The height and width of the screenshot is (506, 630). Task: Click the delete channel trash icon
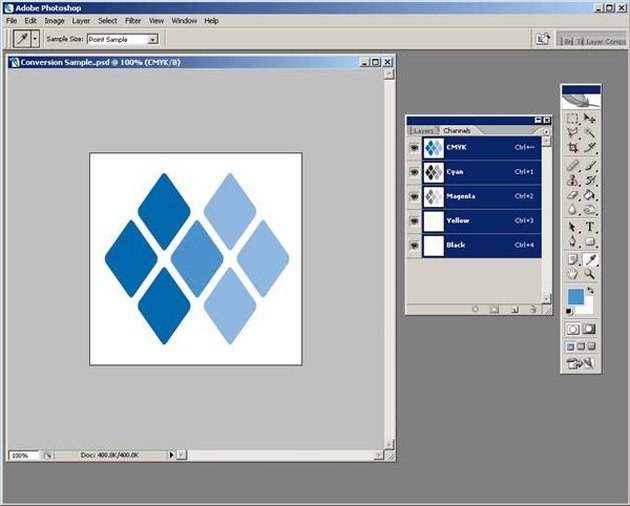pyautogui.click(x=533, y=309)
